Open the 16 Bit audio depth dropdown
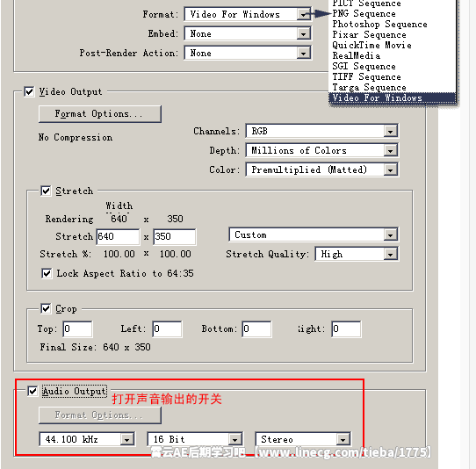Image resolution: width=476 pixels, height=469 pixels. [195, 439]
